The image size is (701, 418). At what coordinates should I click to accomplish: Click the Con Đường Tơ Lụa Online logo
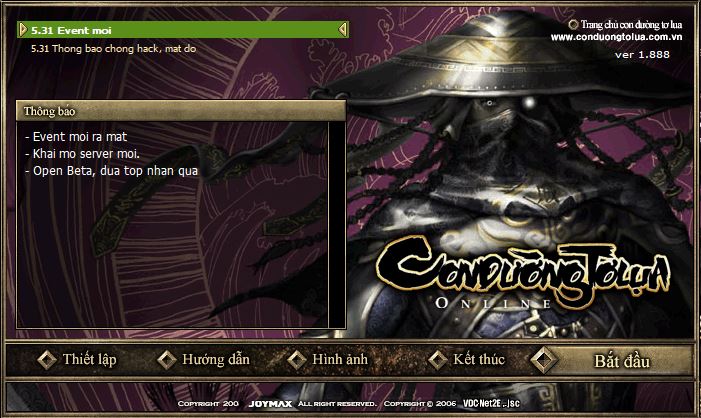click(523, 274)
